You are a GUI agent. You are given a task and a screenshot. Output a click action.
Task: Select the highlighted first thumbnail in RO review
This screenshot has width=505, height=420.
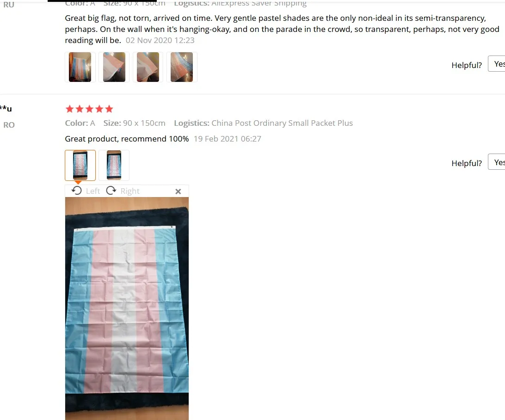[80, 165]
